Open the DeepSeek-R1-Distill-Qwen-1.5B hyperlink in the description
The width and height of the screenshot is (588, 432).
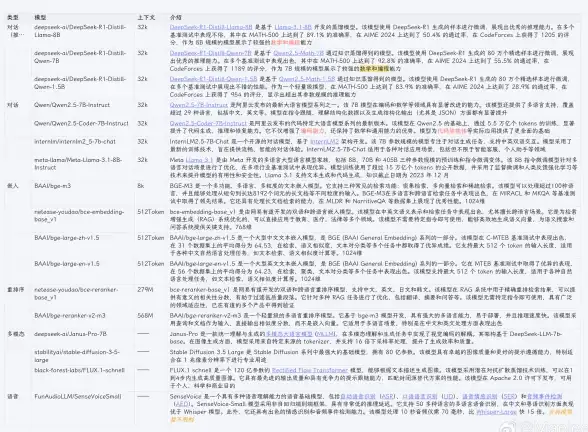[213, 79]
